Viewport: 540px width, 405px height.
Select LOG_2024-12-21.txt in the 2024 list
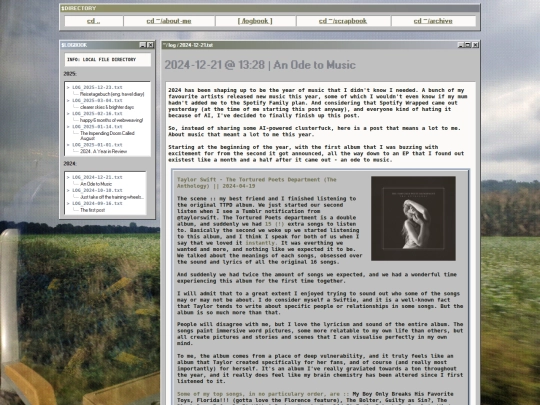pyautogui.click(x=97, y=177)
